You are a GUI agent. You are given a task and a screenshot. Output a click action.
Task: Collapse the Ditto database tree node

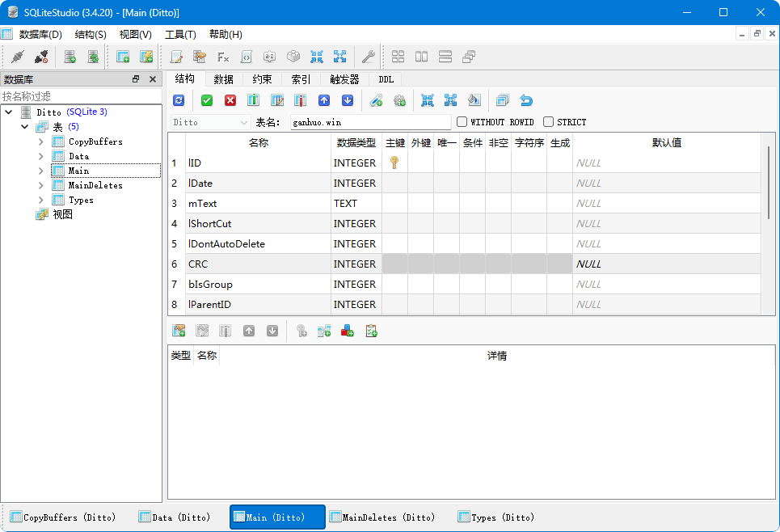(9, 112)
